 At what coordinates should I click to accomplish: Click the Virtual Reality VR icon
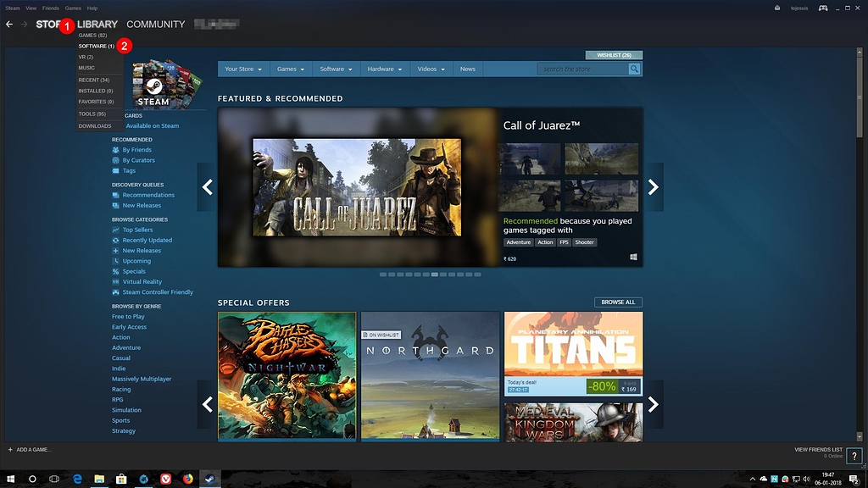pyautogui.click(x=115, y=282)
